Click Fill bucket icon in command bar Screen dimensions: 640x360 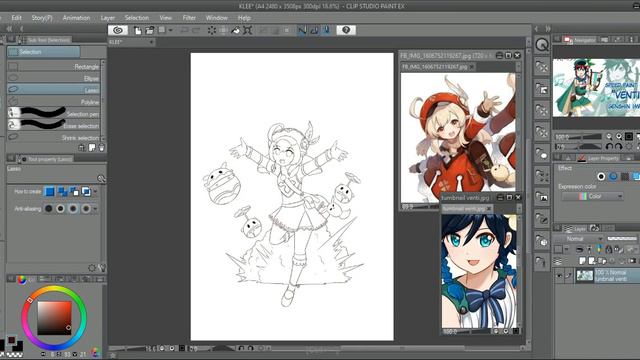(236, 30)
